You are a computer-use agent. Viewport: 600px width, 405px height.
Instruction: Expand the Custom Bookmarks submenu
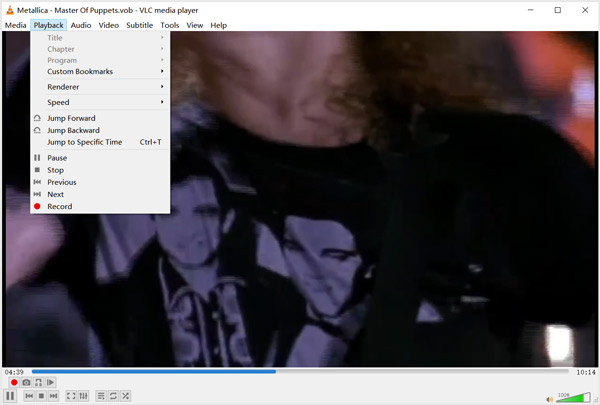[100, 72]
